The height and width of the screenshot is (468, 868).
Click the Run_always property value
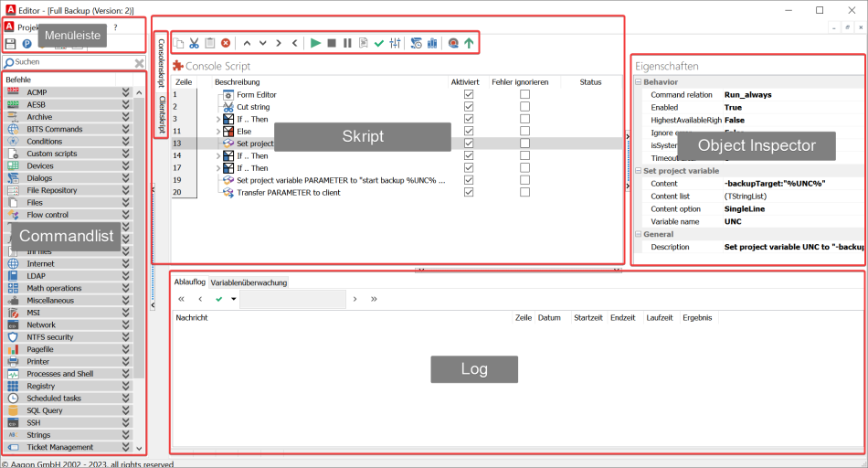click(748, 95)
